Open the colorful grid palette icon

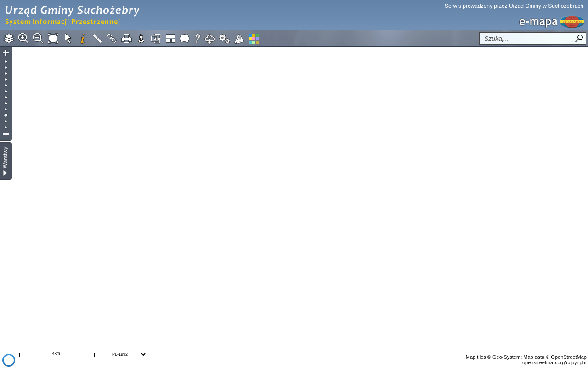point(254,39)
